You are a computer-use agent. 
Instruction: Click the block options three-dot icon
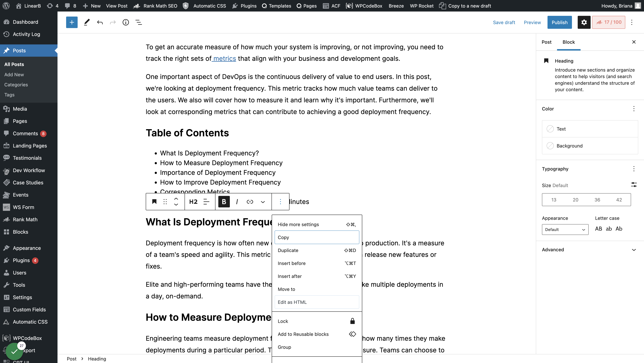[280, 201]
